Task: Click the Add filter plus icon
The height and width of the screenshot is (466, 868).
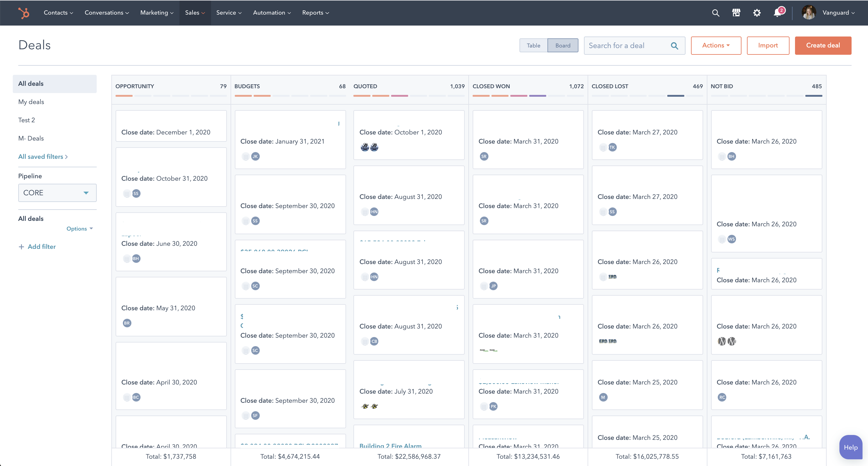Action: click(21, 246)
